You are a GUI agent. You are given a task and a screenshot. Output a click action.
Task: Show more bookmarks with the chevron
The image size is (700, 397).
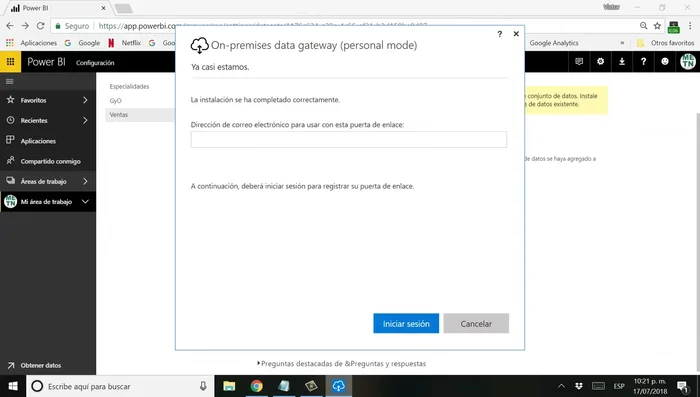pyautogui.click(x=622, y=43)
